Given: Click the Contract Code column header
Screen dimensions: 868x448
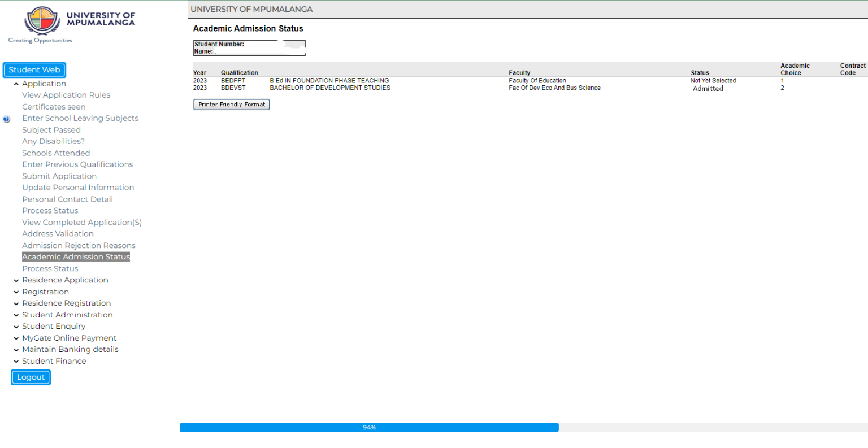Looking at the screenshot, I should pos(853,69).
